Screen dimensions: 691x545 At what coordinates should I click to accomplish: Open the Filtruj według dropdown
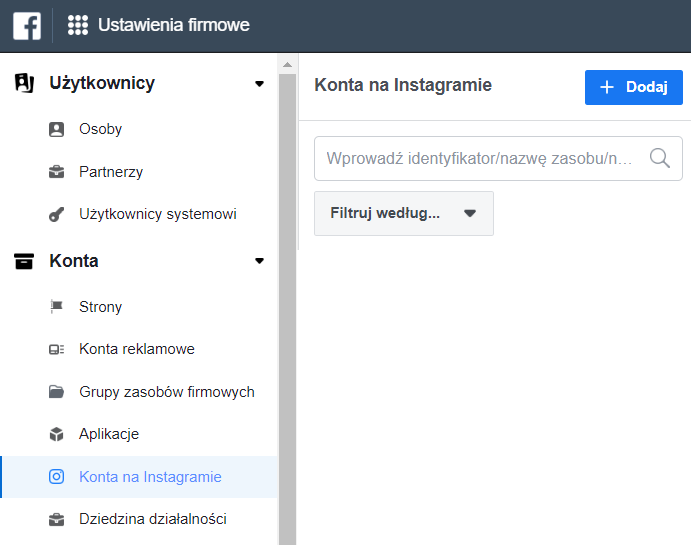pos(404,213)
